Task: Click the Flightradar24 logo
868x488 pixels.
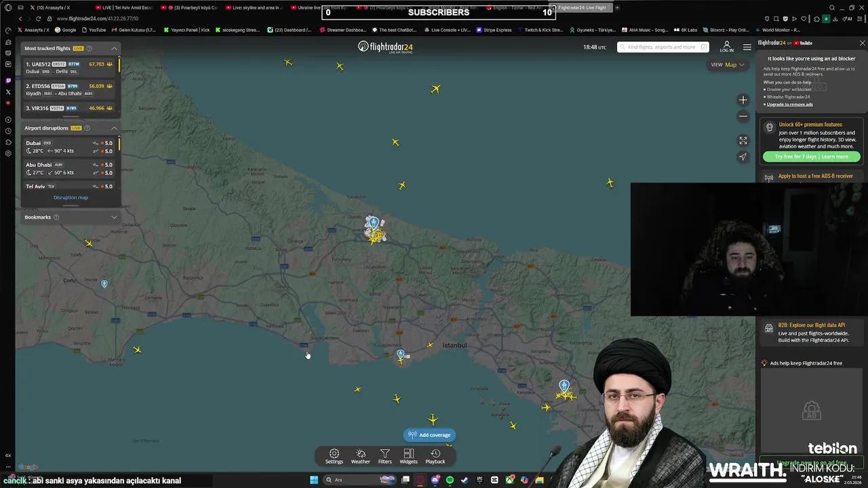Action: point(385,47)
